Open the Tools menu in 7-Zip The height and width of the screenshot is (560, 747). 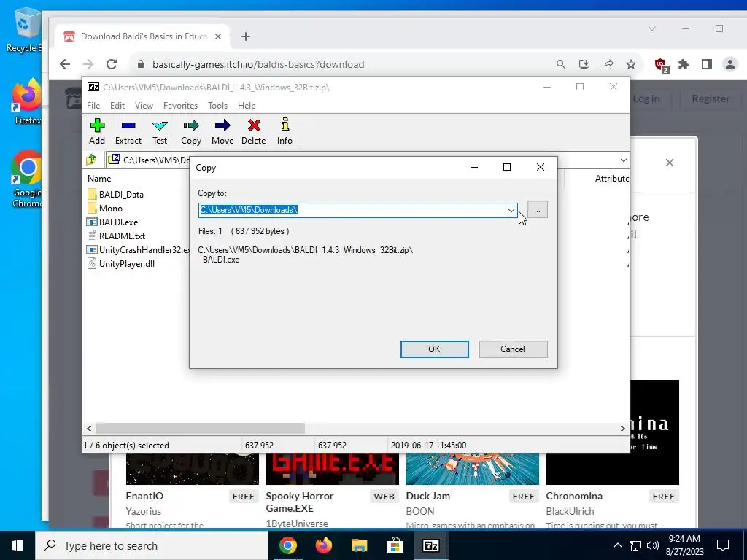[217, 105]
